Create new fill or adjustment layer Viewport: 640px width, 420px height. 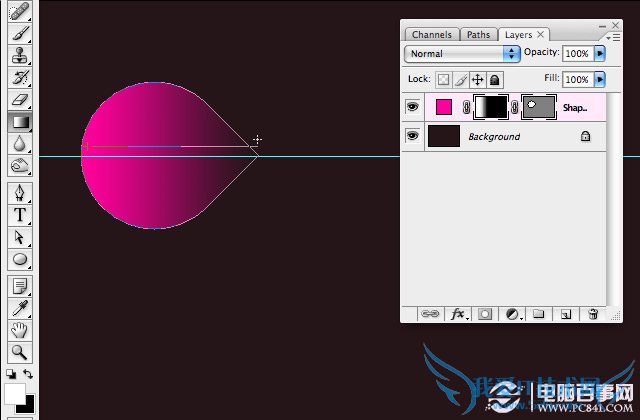(513, 314)
